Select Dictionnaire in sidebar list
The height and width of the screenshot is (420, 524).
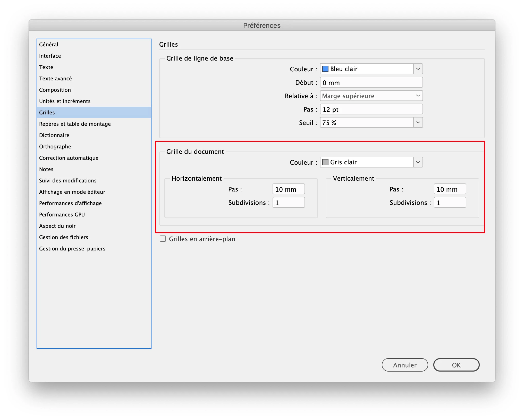click(x=54, y=135)
